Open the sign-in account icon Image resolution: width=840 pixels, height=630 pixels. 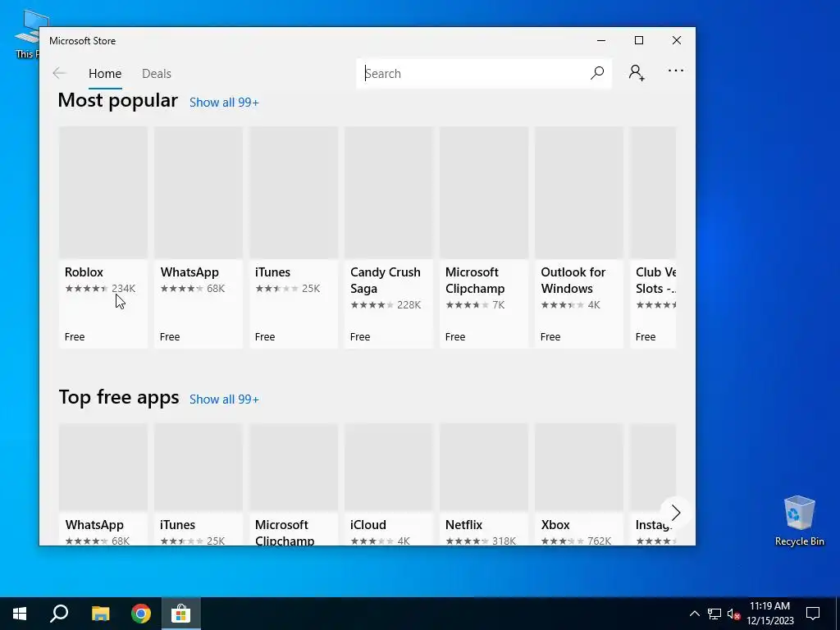tap(637, 73)
